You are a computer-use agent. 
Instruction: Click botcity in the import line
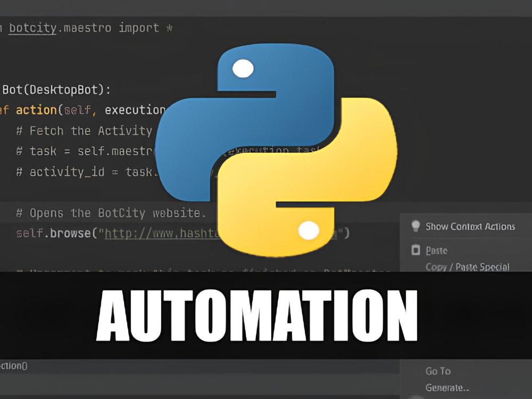[x=32, y=28]
